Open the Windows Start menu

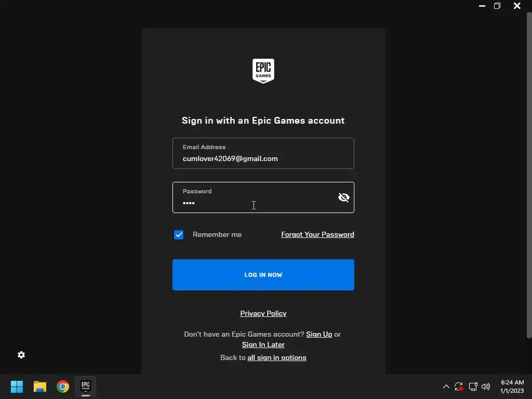pyautogui.click(x=17, y=387)
